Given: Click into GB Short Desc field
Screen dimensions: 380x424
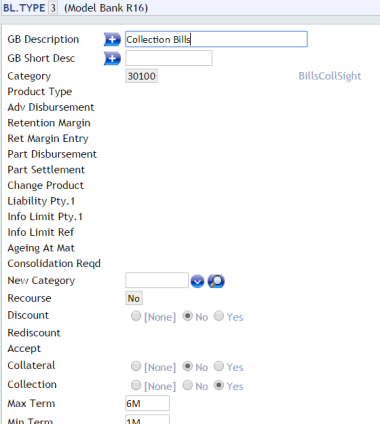Looking at the screenshot, I should click(169, 58).
